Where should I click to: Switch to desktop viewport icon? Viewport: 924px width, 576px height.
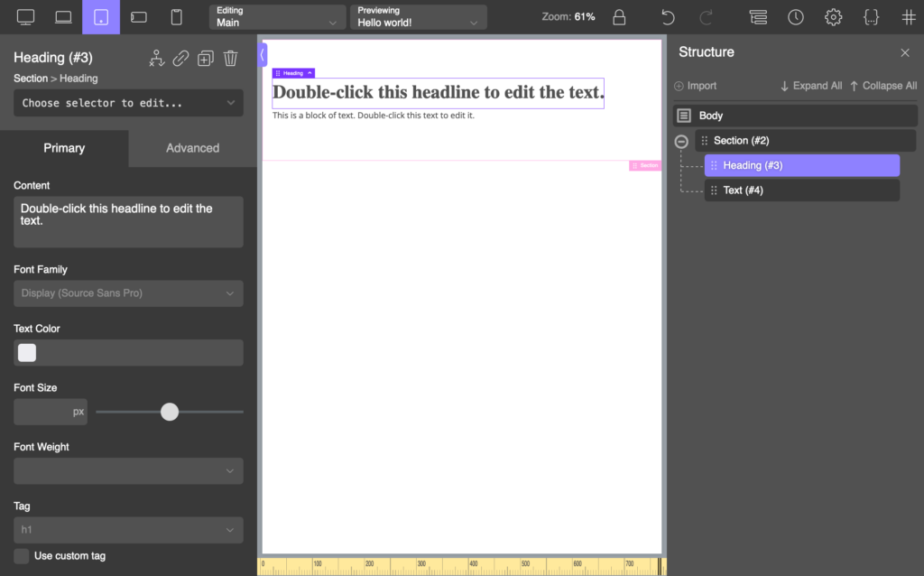point(25,17)
